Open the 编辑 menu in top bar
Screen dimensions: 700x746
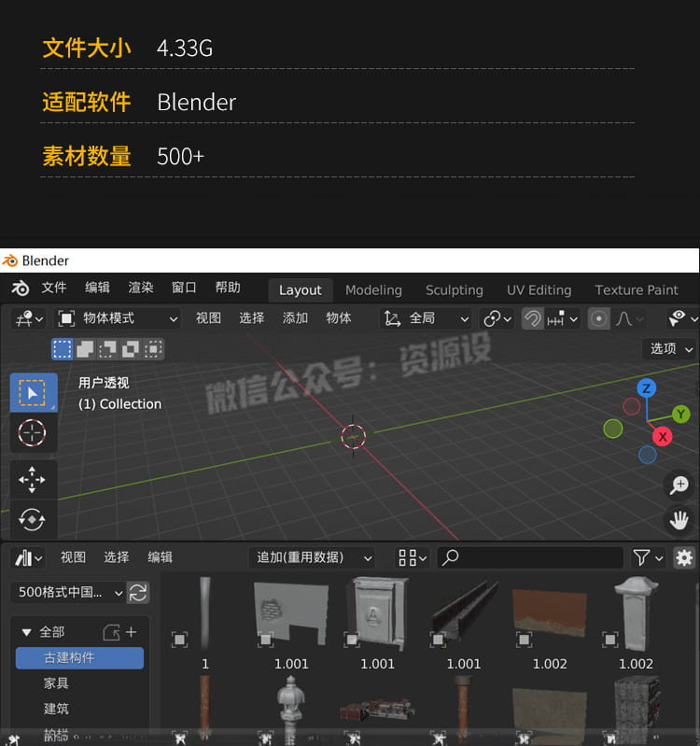tap(97, 288)
